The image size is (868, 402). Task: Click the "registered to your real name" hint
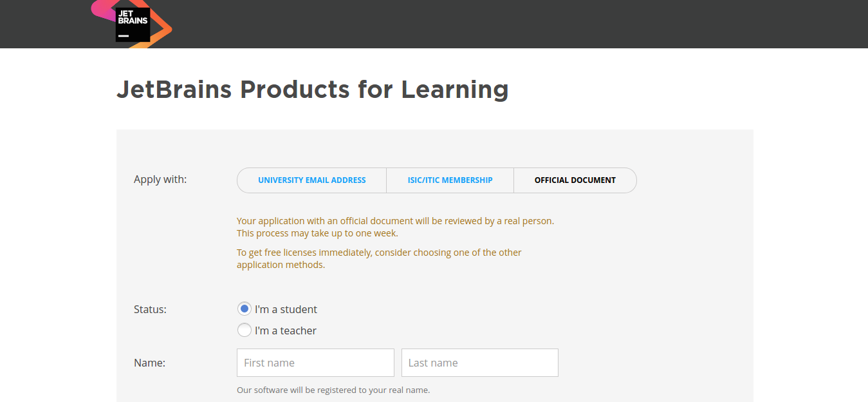pos(333,390)
